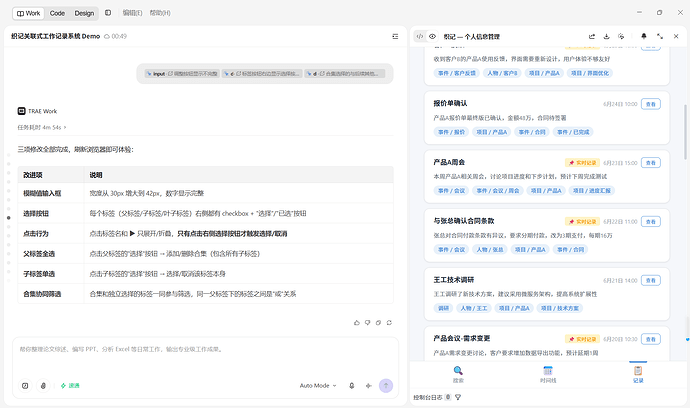690x408 pixels.
Task: Click the link-off icon in preview header
Action: 621,37
